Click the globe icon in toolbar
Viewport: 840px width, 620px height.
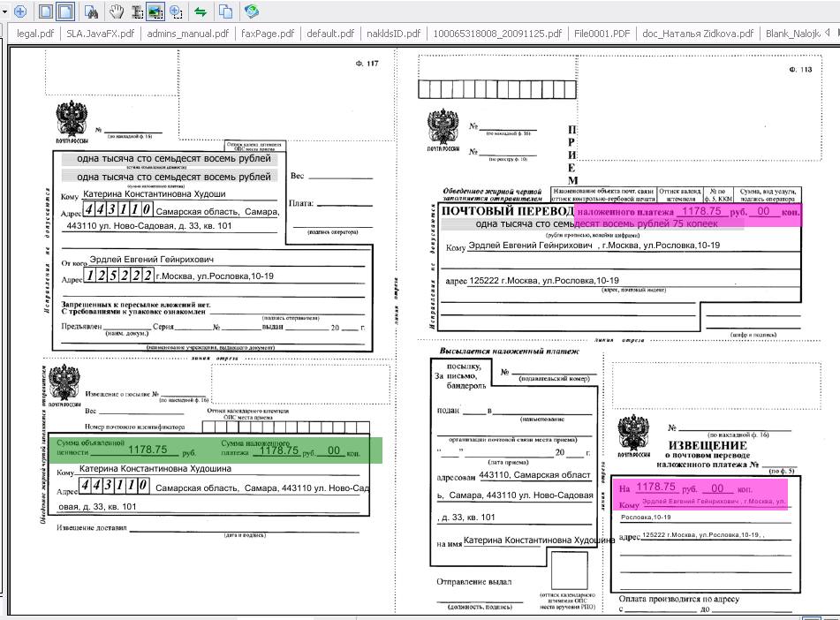coord(252,11)
